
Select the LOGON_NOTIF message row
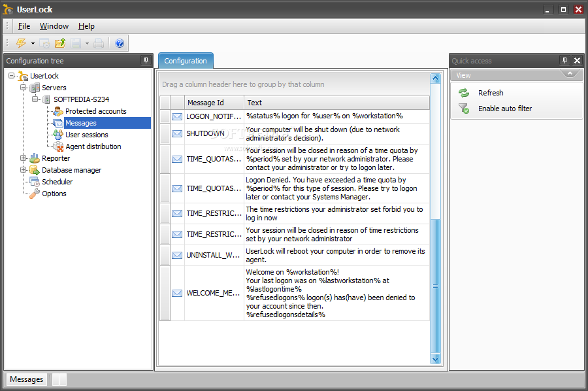pyautogui.click(x=295, y=116)
